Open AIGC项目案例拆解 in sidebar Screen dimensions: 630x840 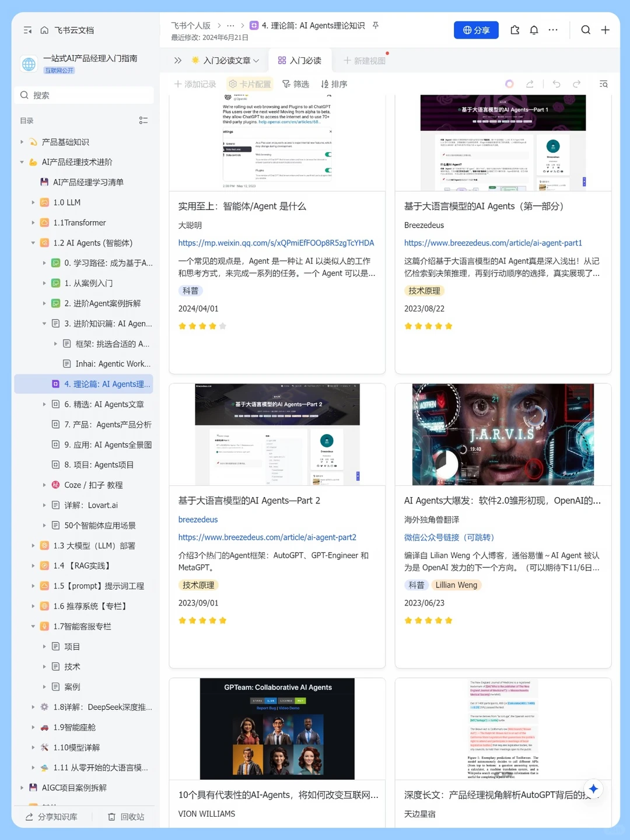[x=74, y=788]
